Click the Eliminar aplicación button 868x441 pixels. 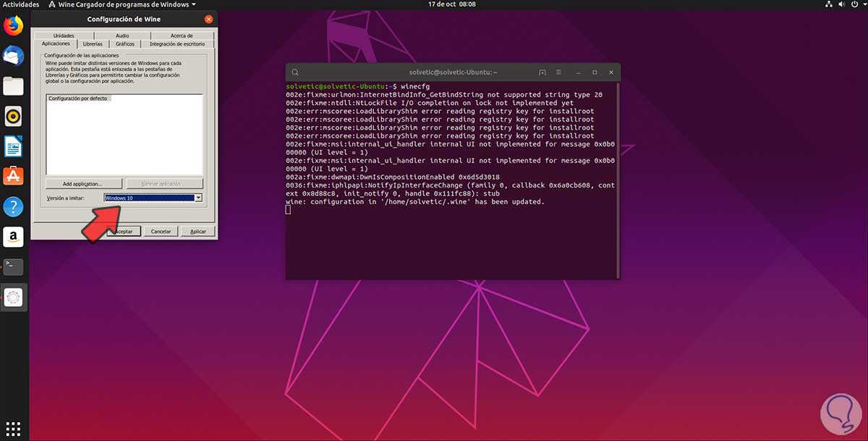(164, 184)
